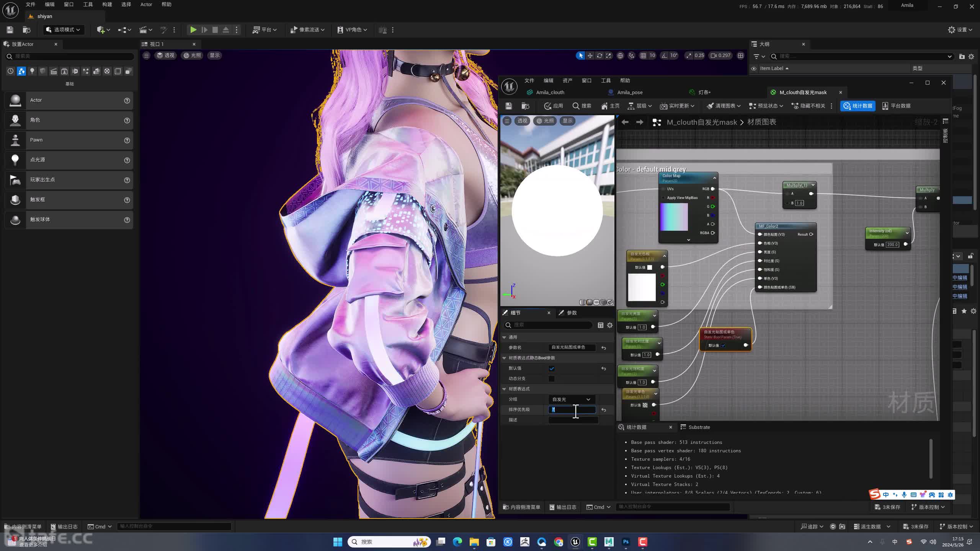Click Content Drawer in material editor bottom bar
980x551 pixels.
click(521, 507)
